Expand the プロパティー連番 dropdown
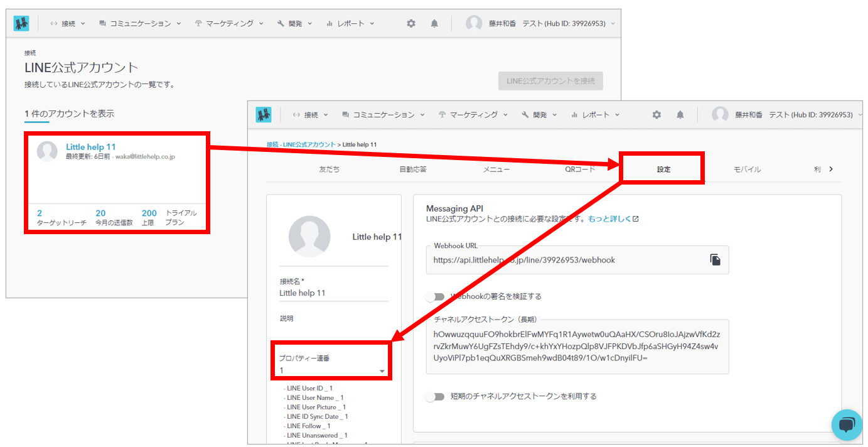This screenshot has width=868, height=447. (382, 371)
